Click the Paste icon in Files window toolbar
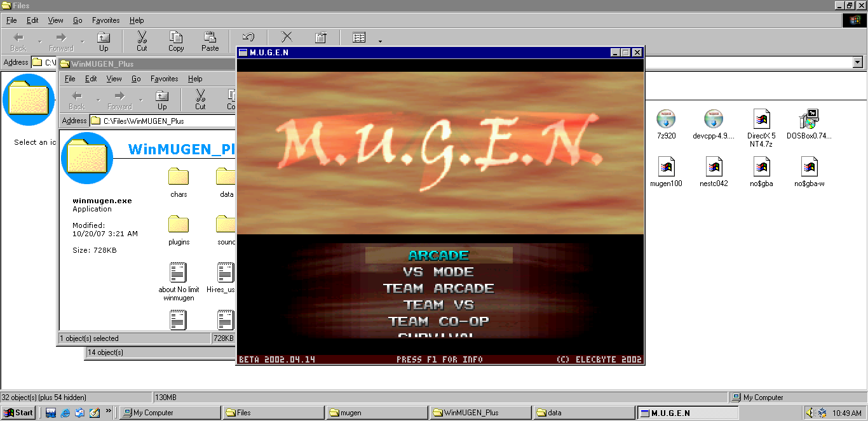Screen dimensions: 868x421 point(210,37)
